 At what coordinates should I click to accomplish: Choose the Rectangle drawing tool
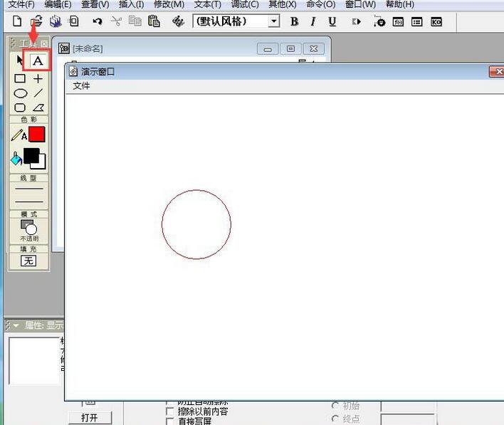(20, 79)
